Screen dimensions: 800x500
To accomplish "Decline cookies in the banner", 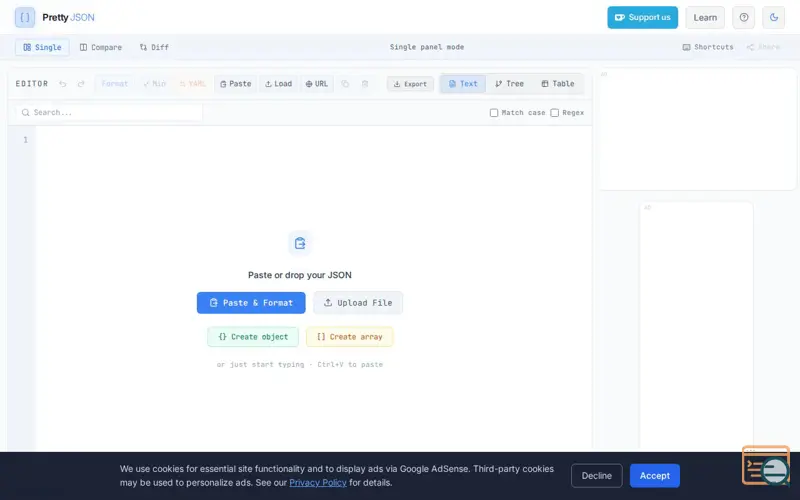I will click(596, 476).
